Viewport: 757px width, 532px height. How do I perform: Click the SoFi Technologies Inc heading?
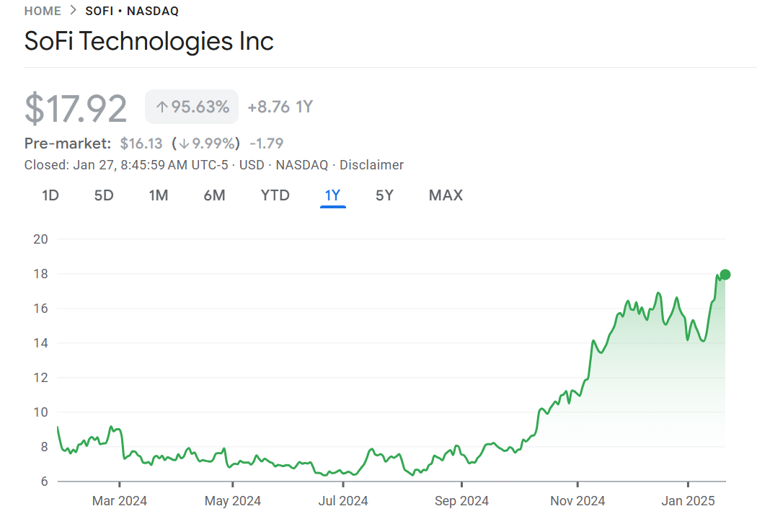(x=149, y=40)
